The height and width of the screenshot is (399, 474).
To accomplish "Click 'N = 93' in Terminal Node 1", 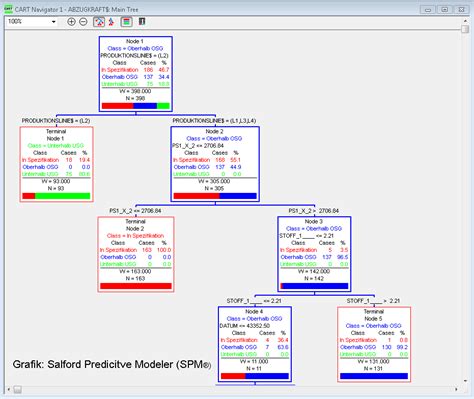I will 56,188.
